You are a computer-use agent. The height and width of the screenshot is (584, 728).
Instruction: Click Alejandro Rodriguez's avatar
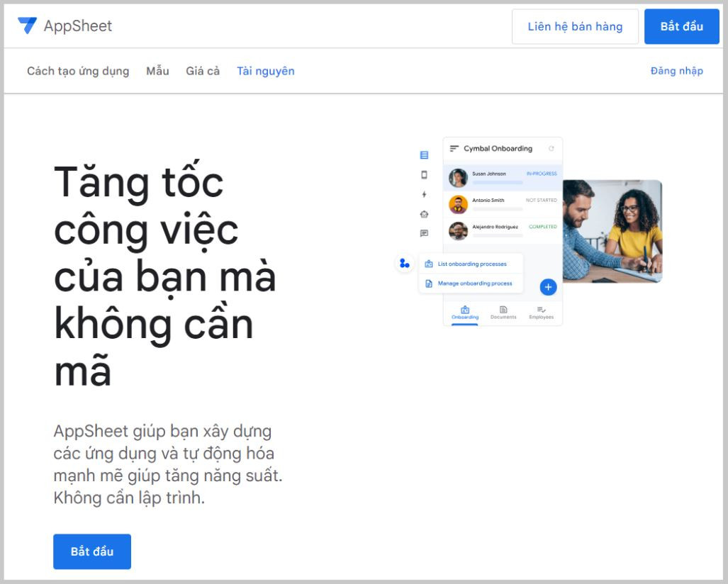click(x=458, y=231)
